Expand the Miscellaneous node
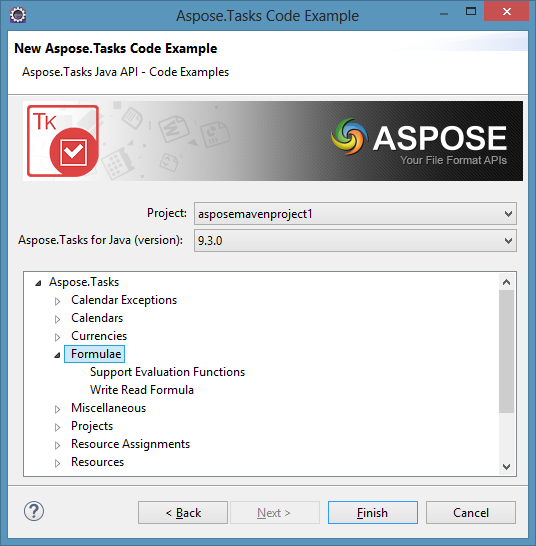536x546 pixels. pos(57,409)
